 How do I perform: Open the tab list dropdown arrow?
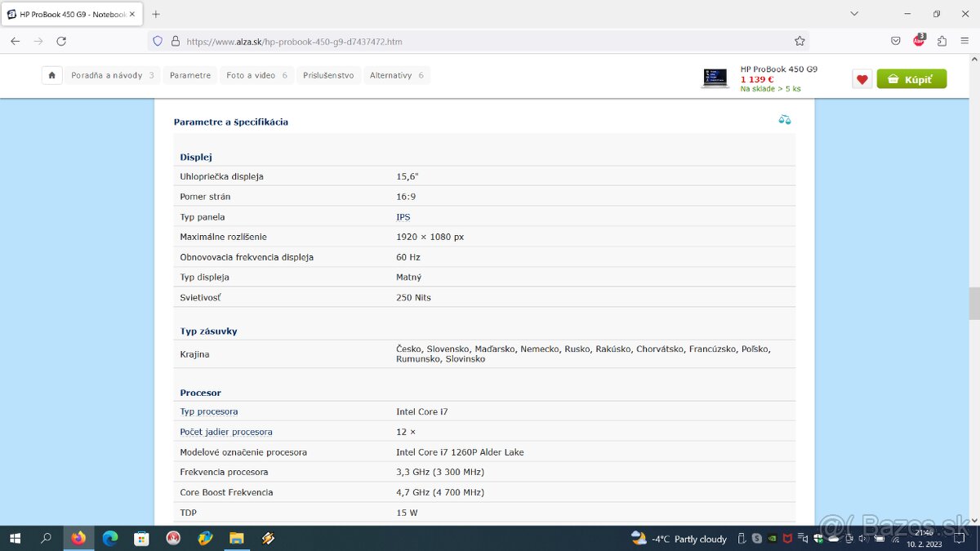854,13
